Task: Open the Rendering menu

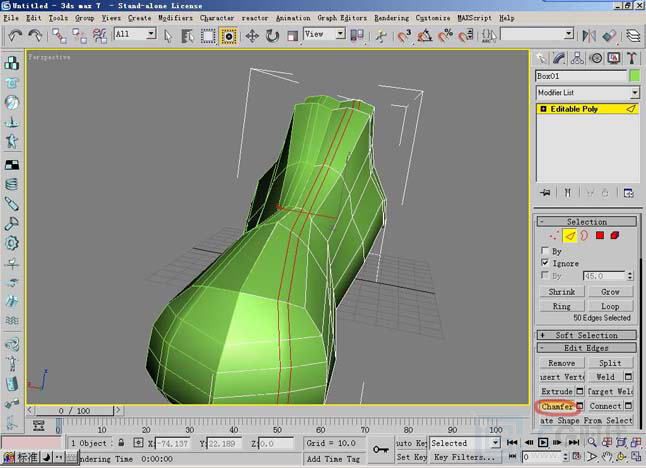Action: click(x=391, y=18)
